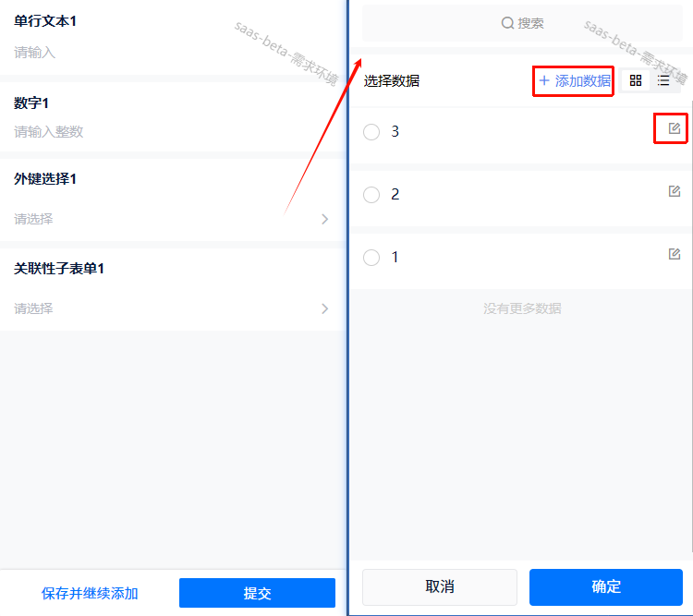
Task: Switch to grid view layout
Action: point(635,81)
